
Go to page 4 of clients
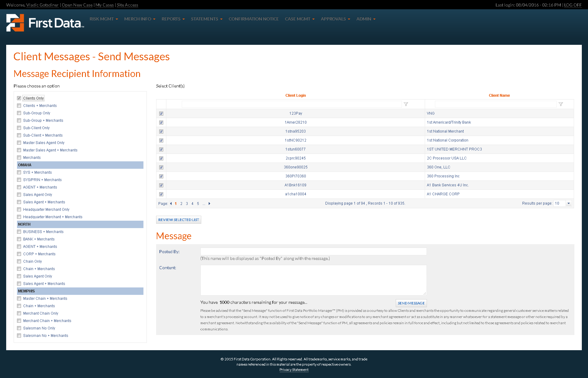192,203
